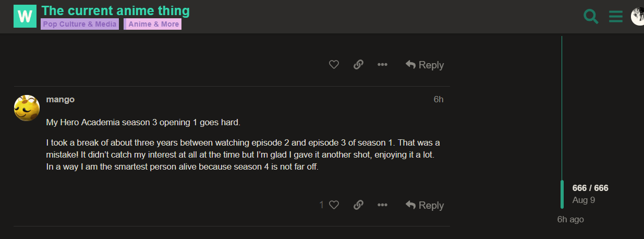Open mango's avatar profile picture
Image resolution: width=644 pixels, height=239 pixels.
[27, 108]
